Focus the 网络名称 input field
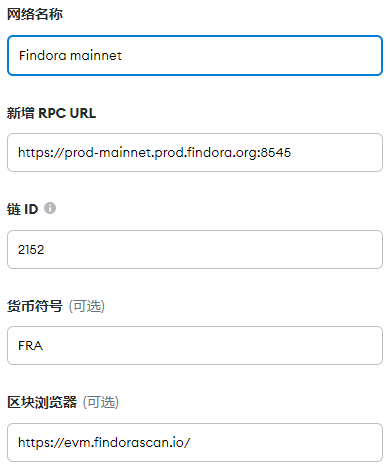 pyautogui.click(x=195, y=55)
